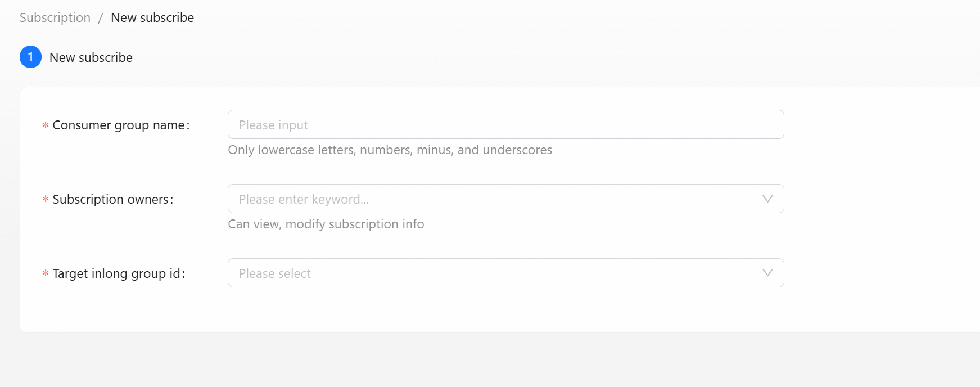Click the 'Consumer group name' label
This screenshot has height=387, width=980.
(x=119, y=125)
